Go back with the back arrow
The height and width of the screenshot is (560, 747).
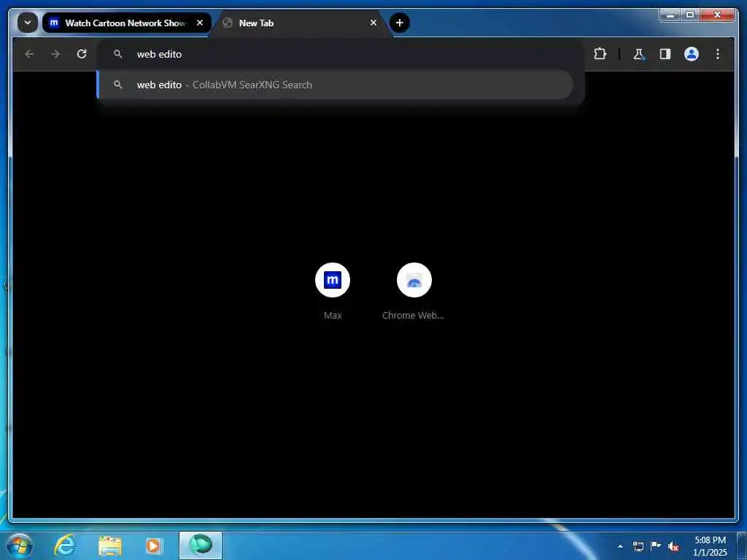[29, 54]
